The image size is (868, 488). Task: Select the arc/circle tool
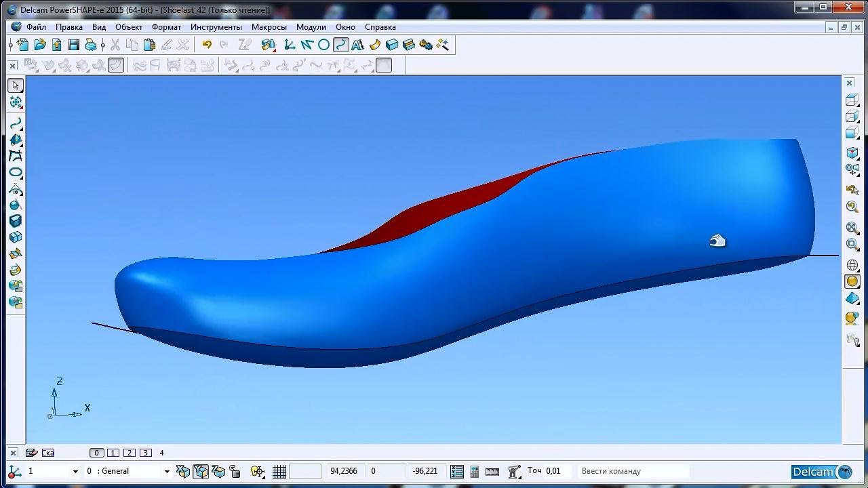click(x=324, y=45)
